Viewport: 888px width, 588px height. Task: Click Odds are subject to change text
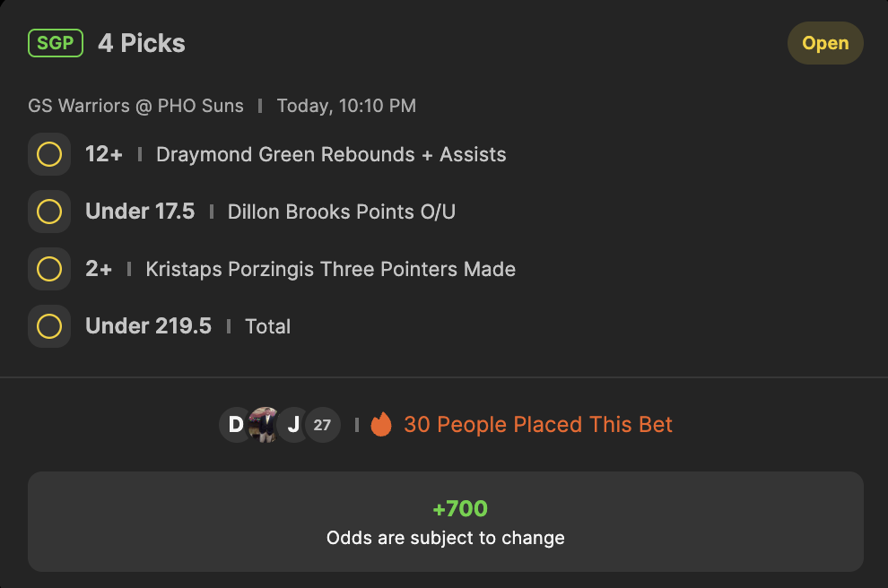(445, 538)
